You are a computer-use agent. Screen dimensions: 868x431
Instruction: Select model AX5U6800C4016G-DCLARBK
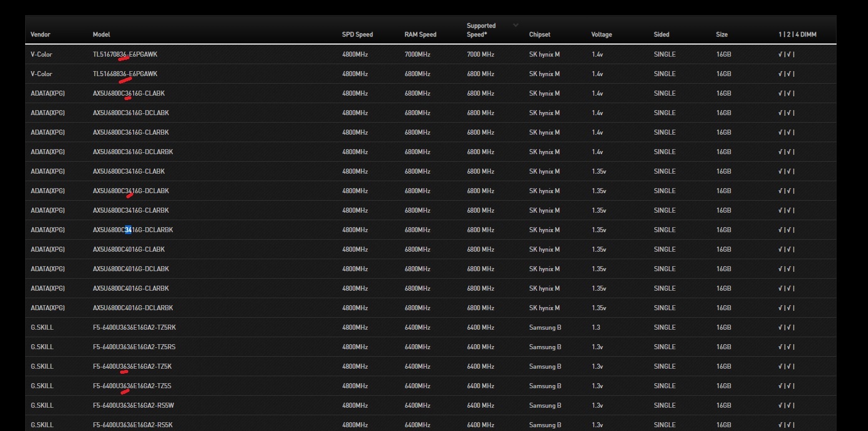point(133,308)
